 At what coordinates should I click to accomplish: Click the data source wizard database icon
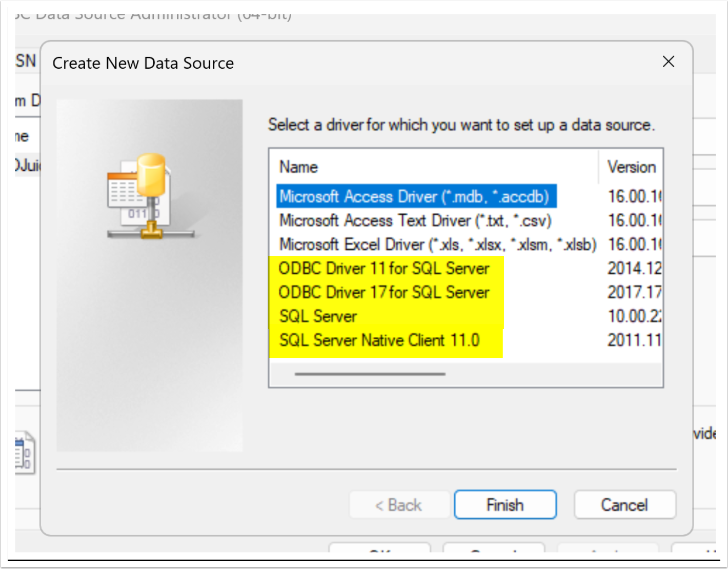tap(150, 196)
